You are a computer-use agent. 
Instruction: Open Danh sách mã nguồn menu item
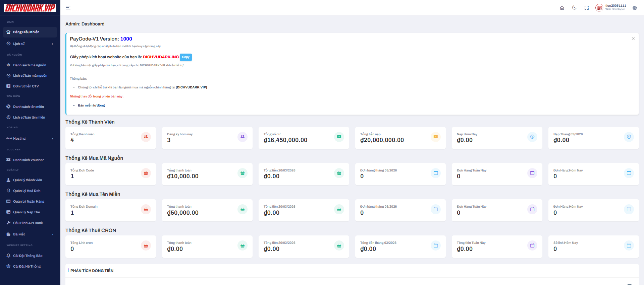tap(30, 65)
